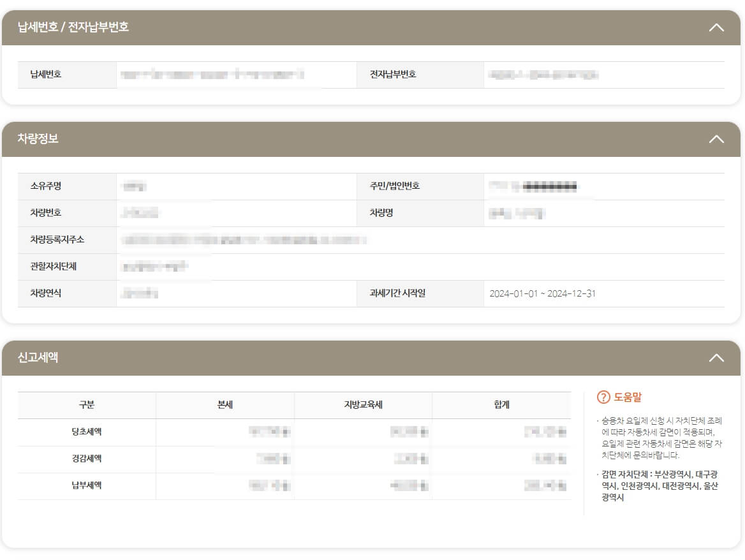
Task: Click the 납부세액 row label
Action: 87,485
